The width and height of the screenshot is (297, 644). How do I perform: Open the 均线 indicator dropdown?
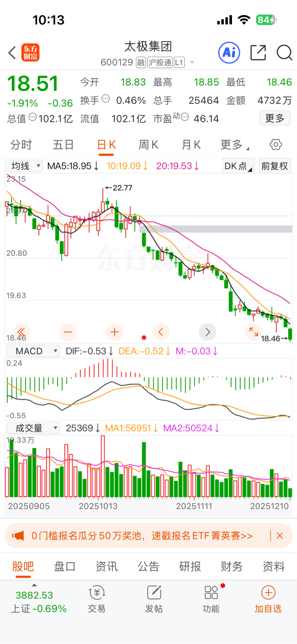(x=24, y=166)
